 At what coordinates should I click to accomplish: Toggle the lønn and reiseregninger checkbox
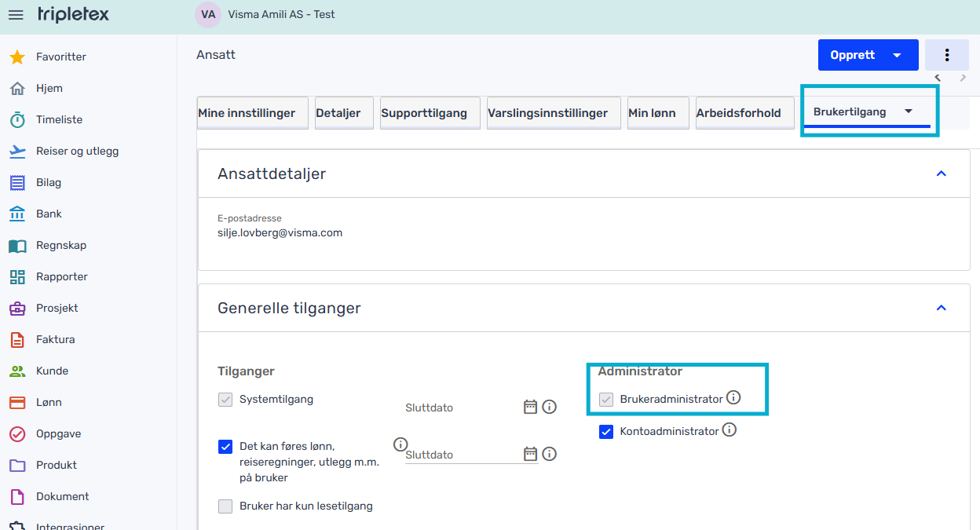click(225, 447)
